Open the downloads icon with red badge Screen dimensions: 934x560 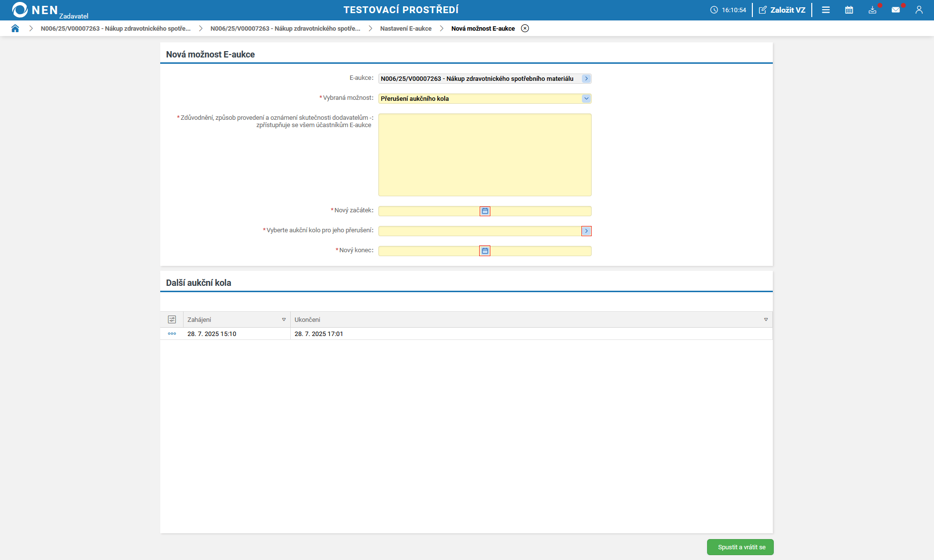tap(873, 10)
